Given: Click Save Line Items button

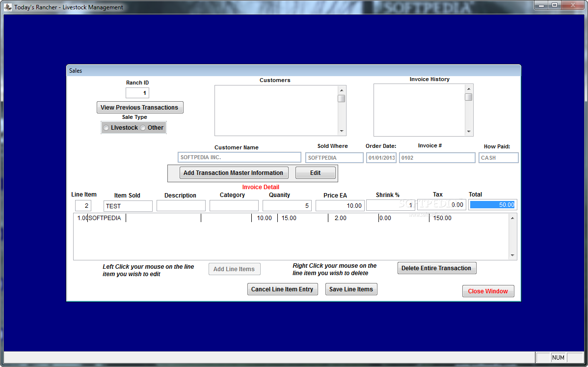Looking at the screenshot, I should pos(351,289).
